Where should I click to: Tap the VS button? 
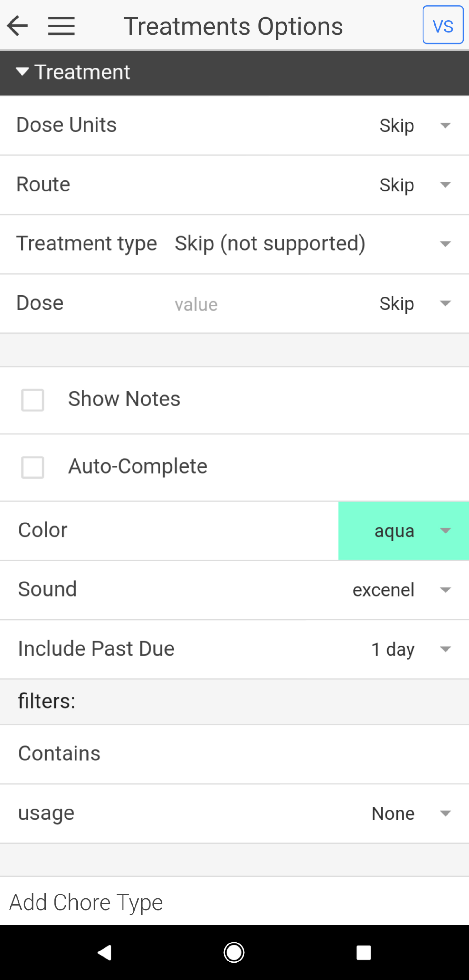(x=443, y=25)
